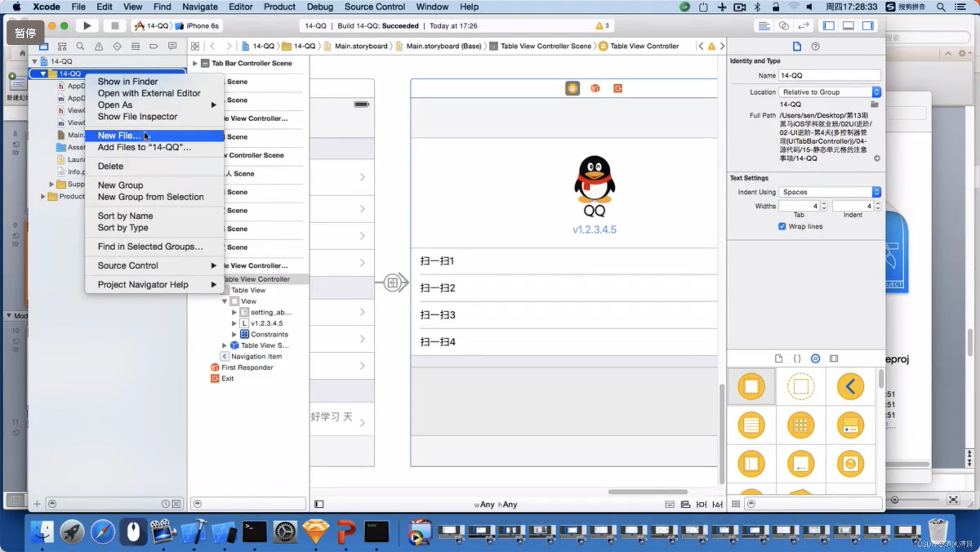This screenshot has width=980, height=552.
Task: Collapse the 14-QQ project root triangle
Action: [x=35, y=61]
